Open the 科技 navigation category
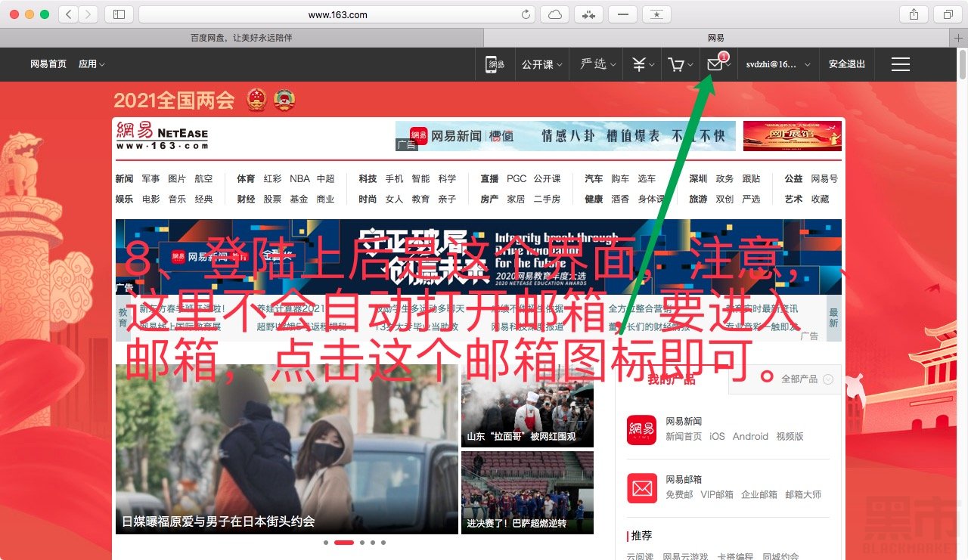 click(x=368, y=179)
